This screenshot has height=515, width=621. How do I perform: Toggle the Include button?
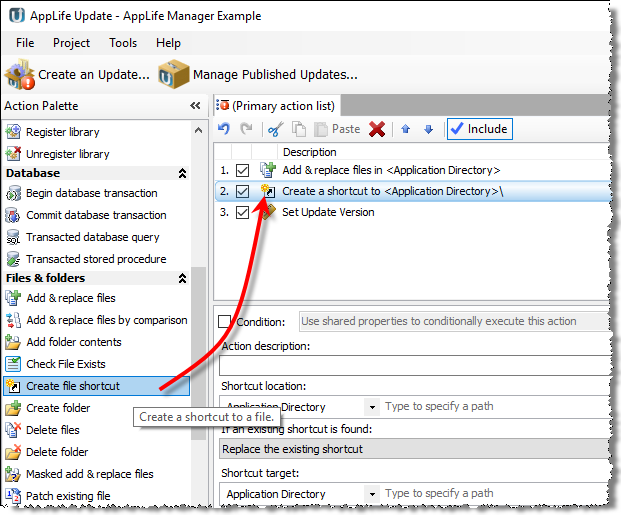(x=480, y=129)
